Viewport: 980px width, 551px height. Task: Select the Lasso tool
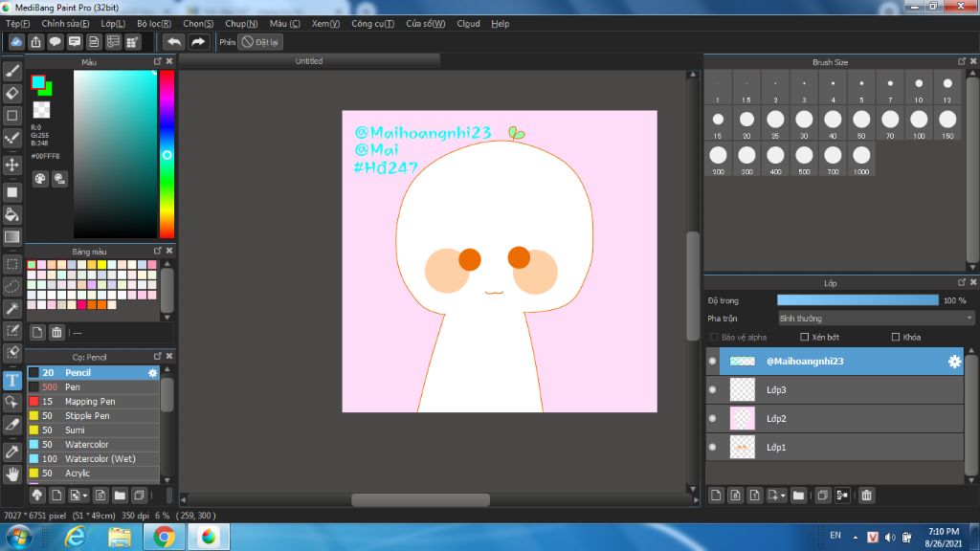tap(11, 286)
